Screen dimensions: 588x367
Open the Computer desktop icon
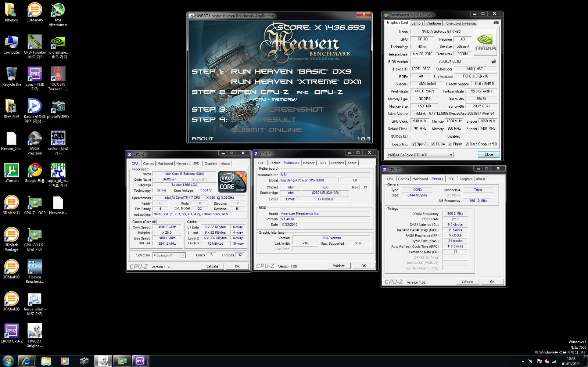coord(11,45)
